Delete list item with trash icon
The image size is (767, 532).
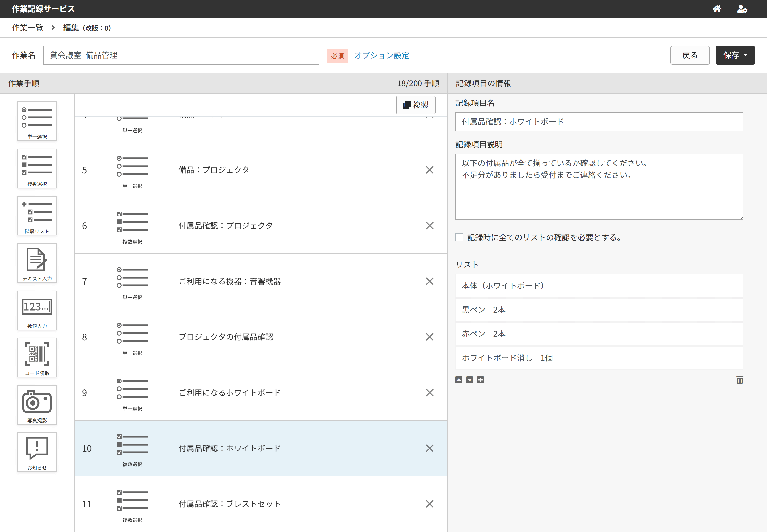click(740, 380)
